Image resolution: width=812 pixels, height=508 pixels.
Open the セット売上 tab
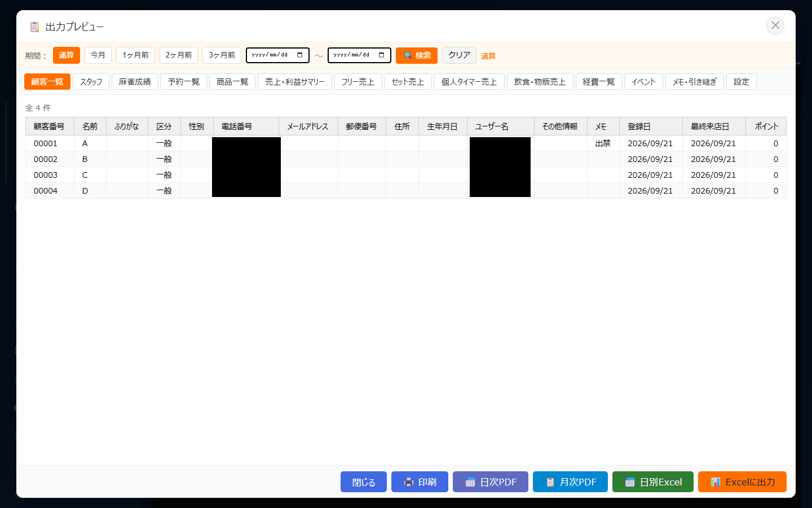(408, 82)
